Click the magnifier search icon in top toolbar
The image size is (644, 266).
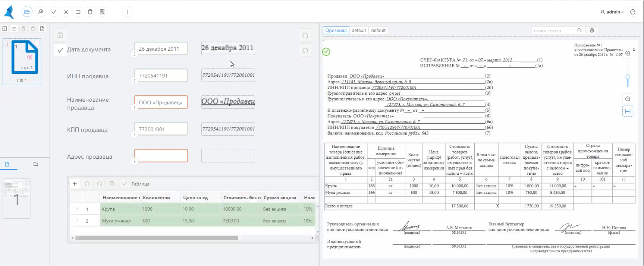(x=41, y=12)
